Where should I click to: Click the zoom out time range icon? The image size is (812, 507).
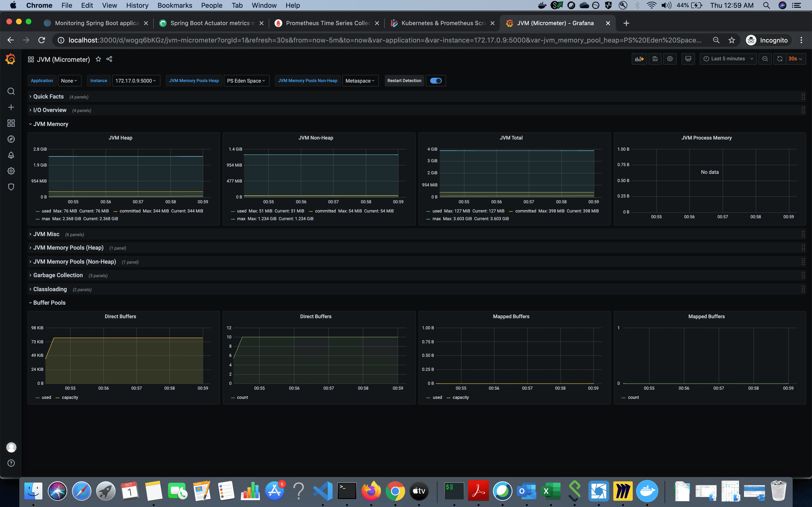click(x=765, y=59)
